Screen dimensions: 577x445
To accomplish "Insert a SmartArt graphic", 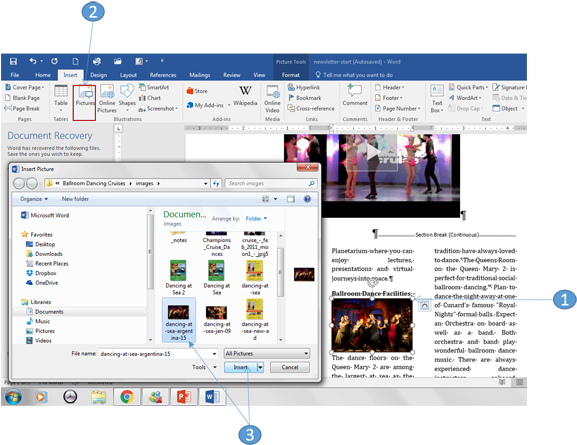I will (154, 87).
